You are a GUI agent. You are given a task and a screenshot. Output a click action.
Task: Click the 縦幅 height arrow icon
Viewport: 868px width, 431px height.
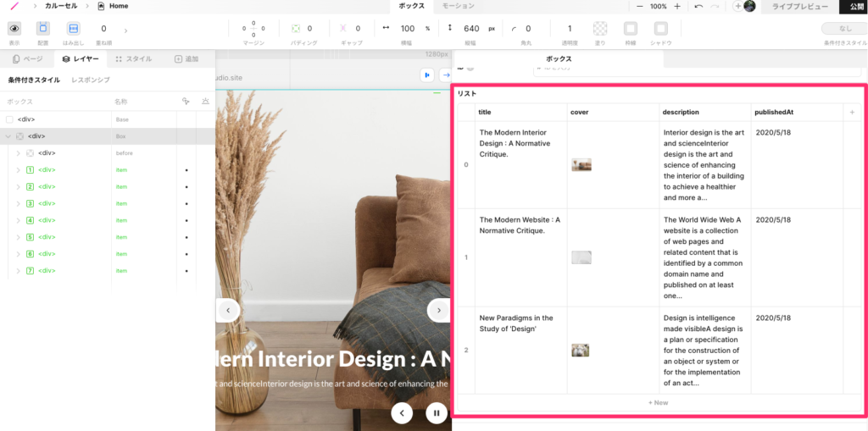coord(449,28)
